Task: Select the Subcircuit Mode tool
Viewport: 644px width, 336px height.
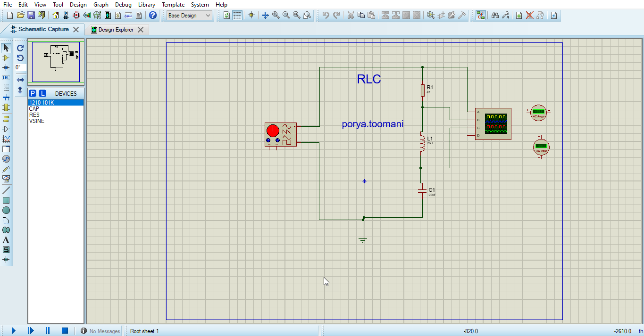Action: click(6, 107)
